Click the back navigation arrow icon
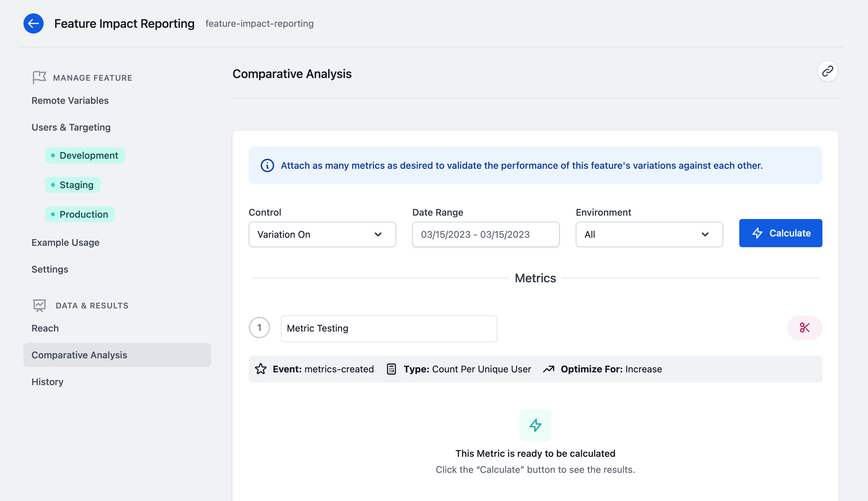This screenshot has width=868, height=501. pyautogui.click(x=33, y=23)
